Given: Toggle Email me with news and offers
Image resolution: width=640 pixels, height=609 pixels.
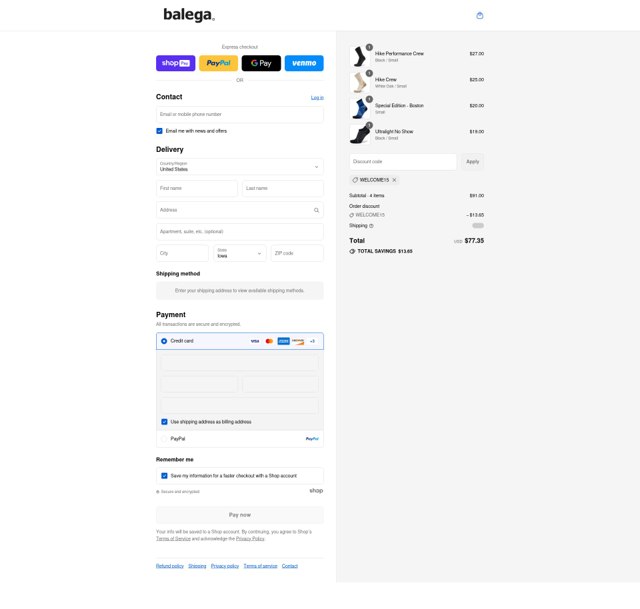Looking at the screenshot, I should [159, 131].
